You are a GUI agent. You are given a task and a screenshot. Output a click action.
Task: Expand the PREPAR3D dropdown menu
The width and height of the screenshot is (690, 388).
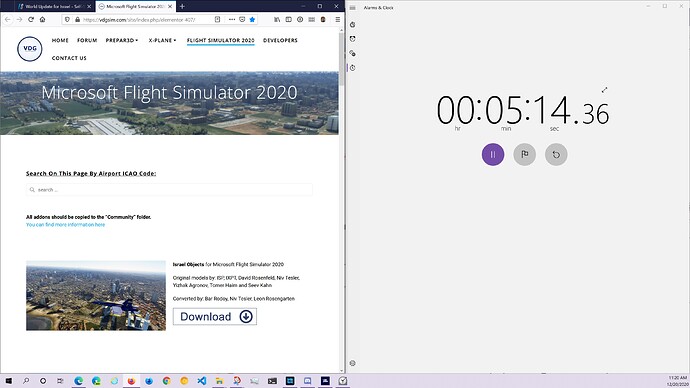point(122,40)
